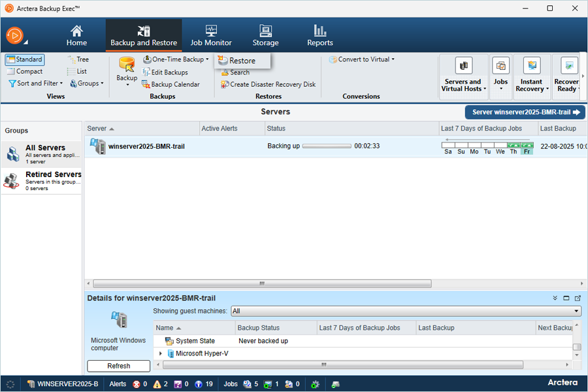The width and height of the screenshot is (588, 392).
Task: Click the Last Backup column header in details
Action: point(476,327)
